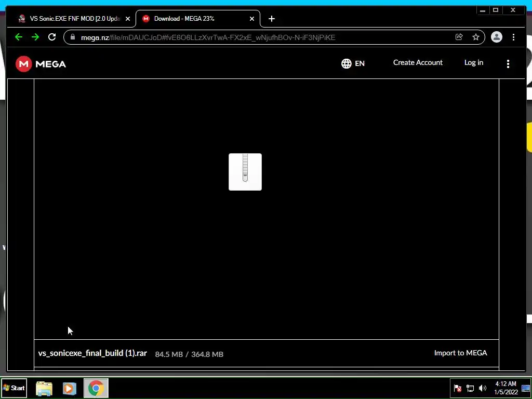Click Log in
The height and width of the screenshot is (399, 532).
coord(474,62)
